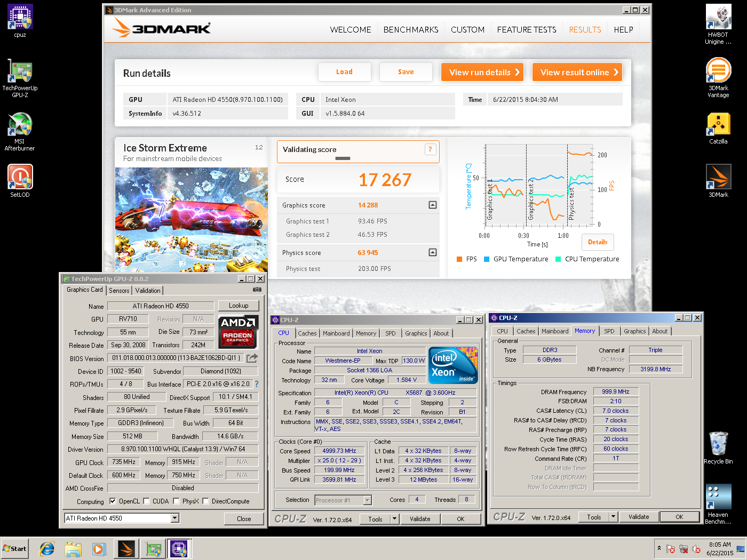Click the GPU-Z screenshot camera icon
The height and width of the screenshot is (560, 747).
[257, 290]
